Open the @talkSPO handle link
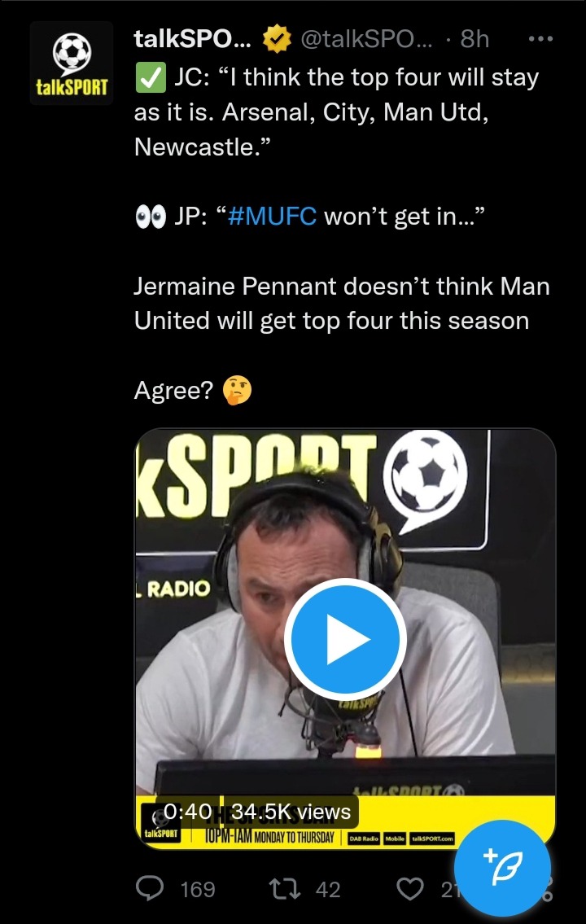The height and width of the screenshot is (924, 586). pos(366,39)
